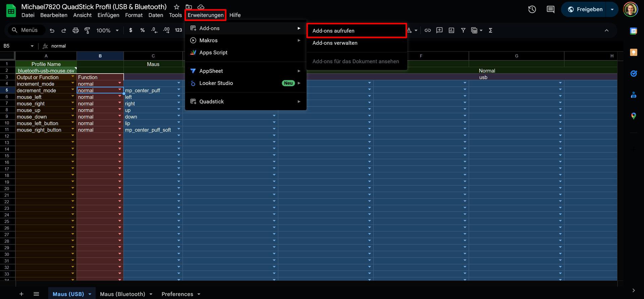Choose Add-ons aufrufen menu entry

tap(356, 31)
